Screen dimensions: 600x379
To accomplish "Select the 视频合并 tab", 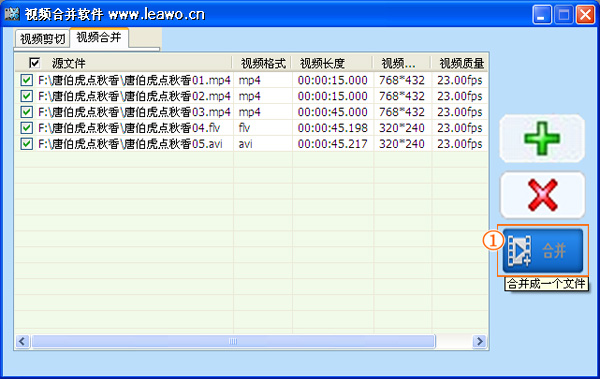I will [x=99, y=38].
